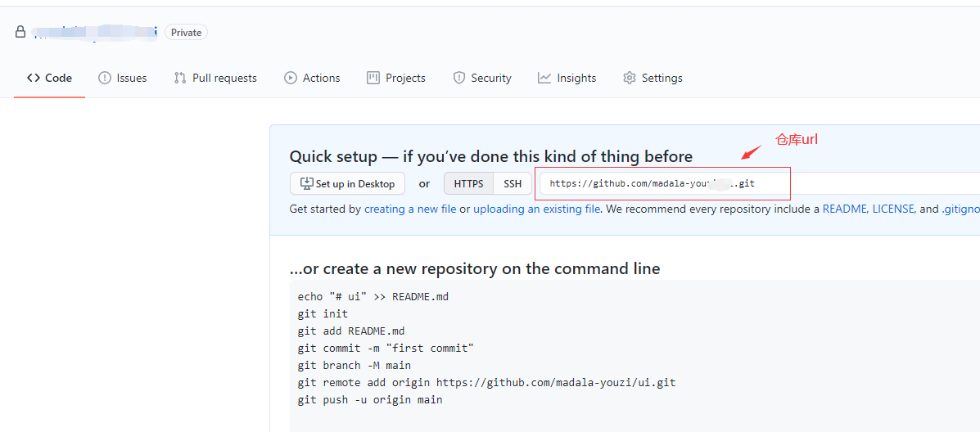Follow the 'creating a new file' link
Image resolution: width=980 pixels, height=432 pixels.
click(410, 209)
